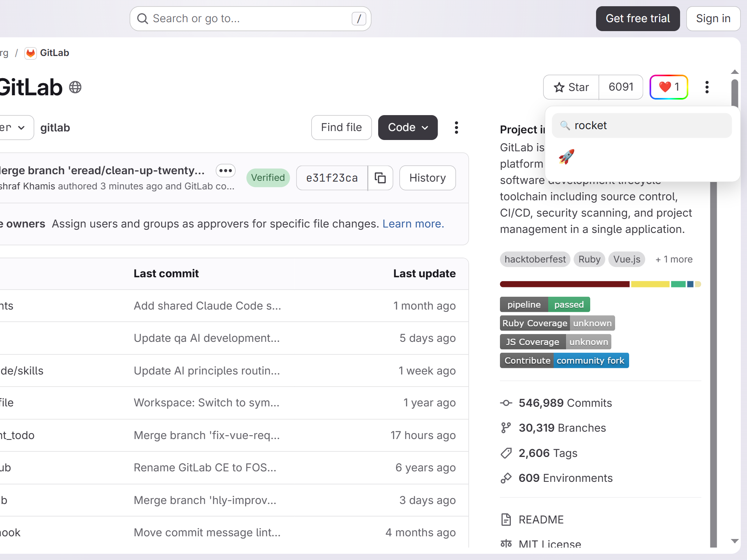Click the environments rocket icon
The image size is (747, 560).
[x=506, y=478]
